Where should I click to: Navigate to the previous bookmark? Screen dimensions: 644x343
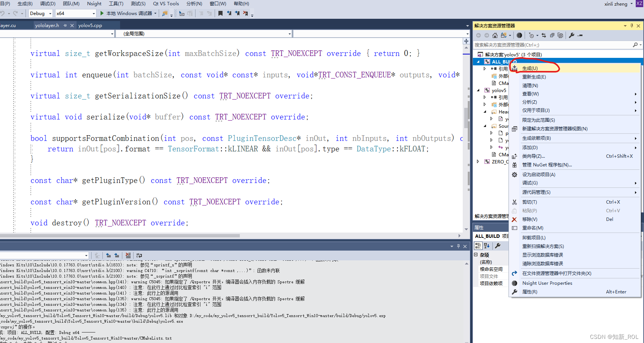click(229, 13)
